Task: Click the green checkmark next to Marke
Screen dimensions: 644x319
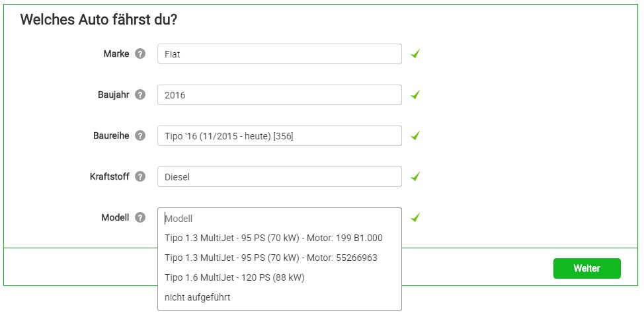Action: 415,54
